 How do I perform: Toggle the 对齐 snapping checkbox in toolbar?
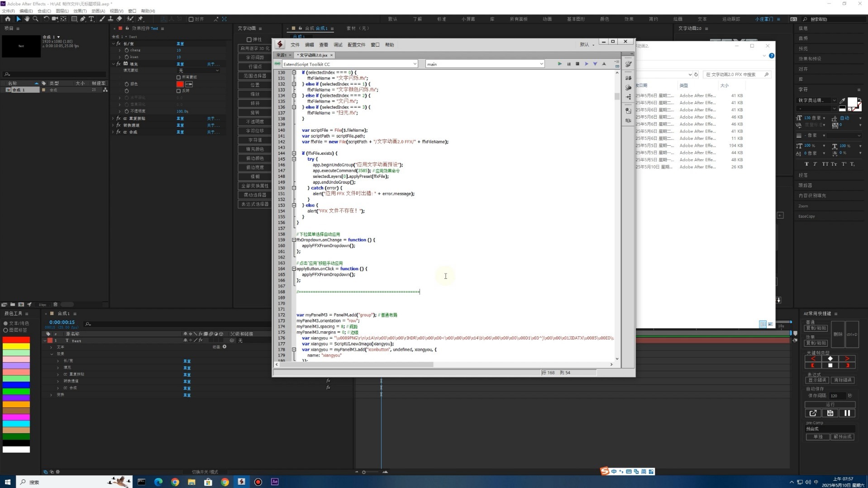[x=191, y=19]
